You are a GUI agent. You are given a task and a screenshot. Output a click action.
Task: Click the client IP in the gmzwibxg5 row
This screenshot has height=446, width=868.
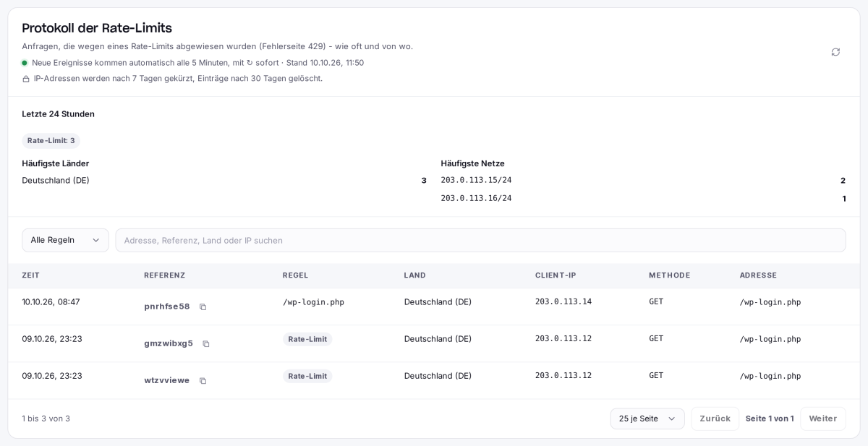563,338
